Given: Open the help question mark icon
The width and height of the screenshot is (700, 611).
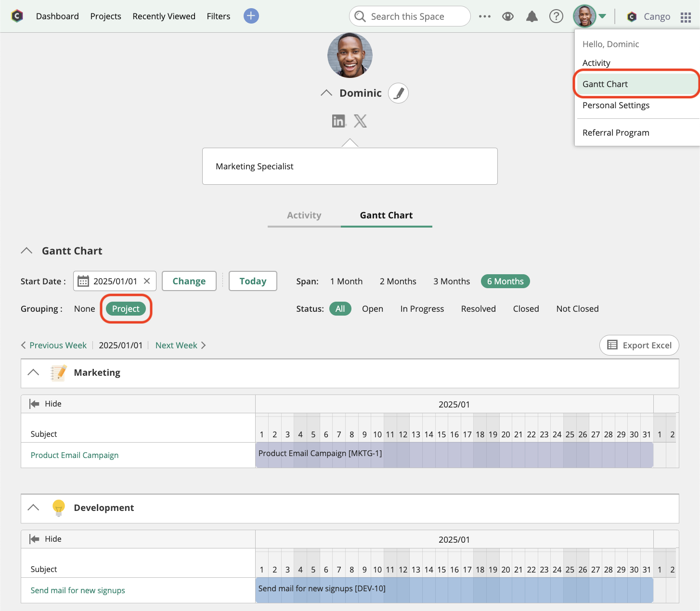Looking at the screenshot, I should point(556,16).
